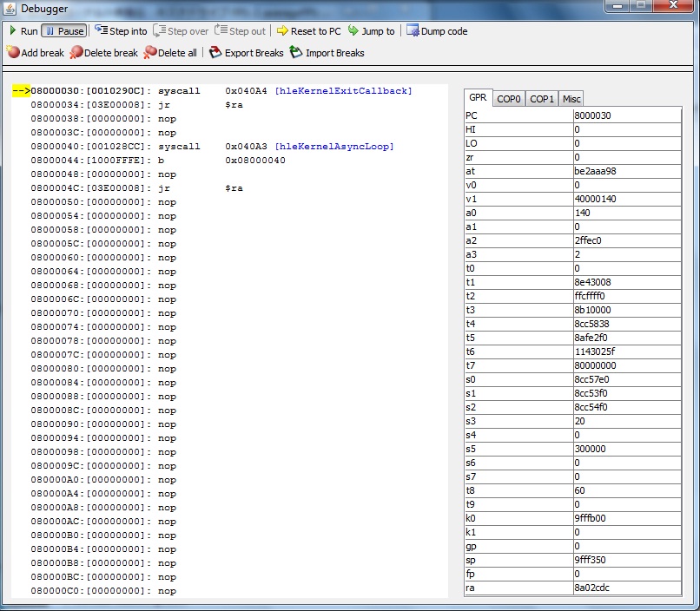Click Delete all breakpoints icon
This screenshot has height=611, width=700.
(150, 53)
